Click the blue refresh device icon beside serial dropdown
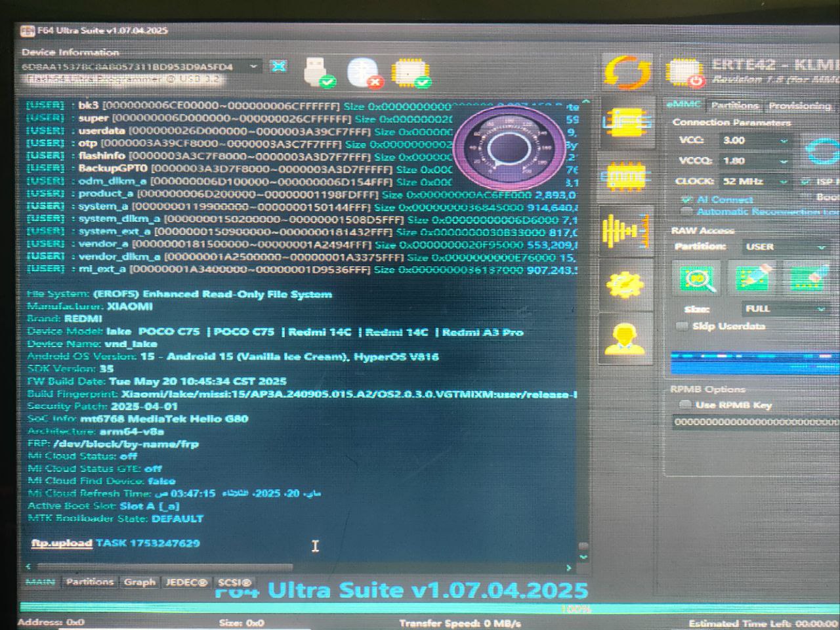This screenshot has width=840, height=630. [279, 67]
